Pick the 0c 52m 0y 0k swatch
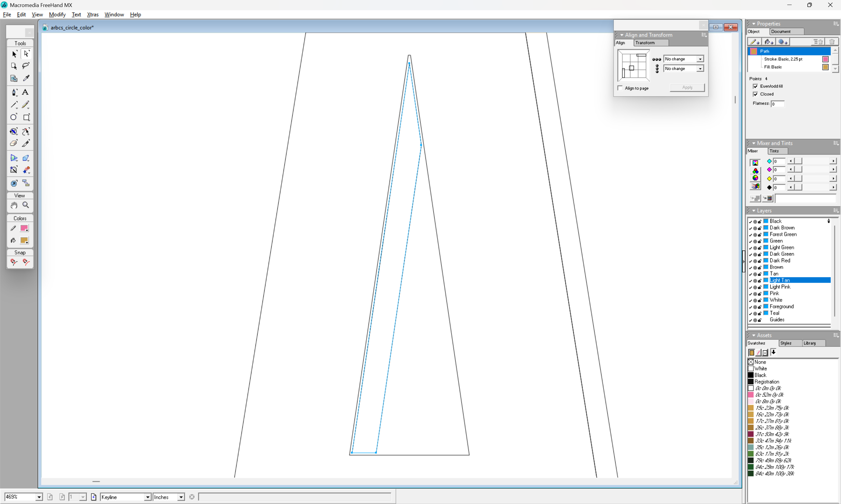Screen dimensions: 841x504 point(769,395)
